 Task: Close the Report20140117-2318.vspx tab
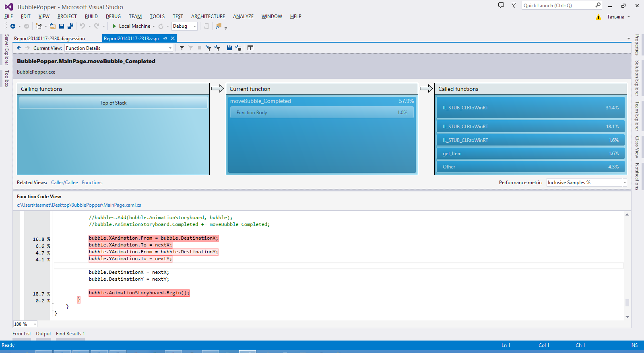click(x=173, y=38)
